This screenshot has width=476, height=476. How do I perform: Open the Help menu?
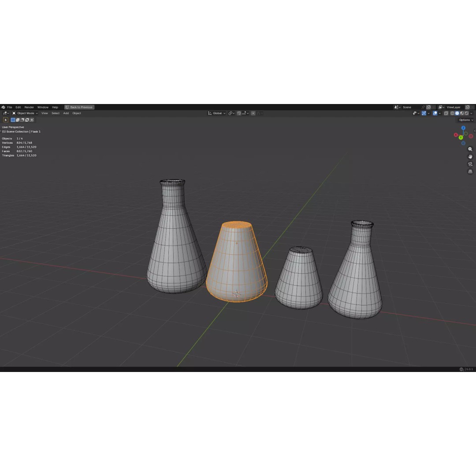click(55, 107)
